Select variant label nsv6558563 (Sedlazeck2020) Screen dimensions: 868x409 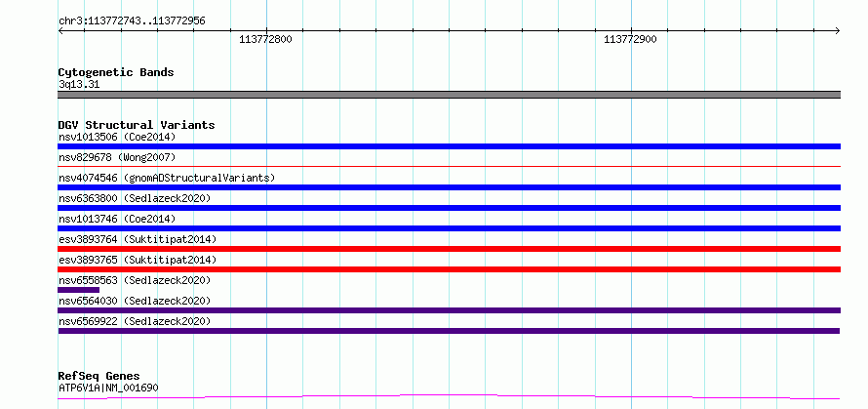click(x=135, y=280)
